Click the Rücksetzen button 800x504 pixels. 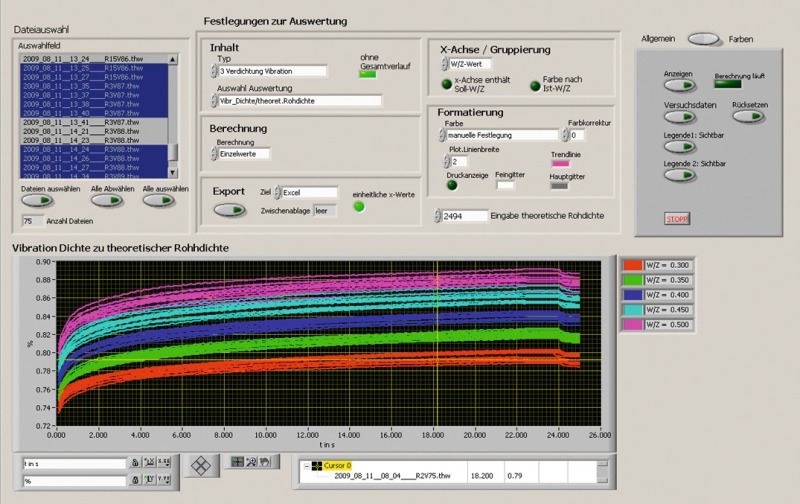[748, 117]
